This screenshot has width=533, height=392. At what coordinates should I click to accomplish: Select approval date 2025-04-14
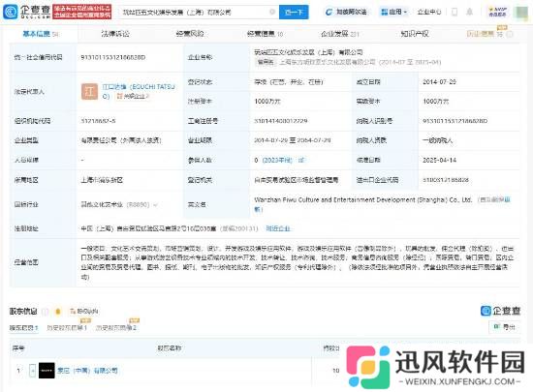click(439, 160)
